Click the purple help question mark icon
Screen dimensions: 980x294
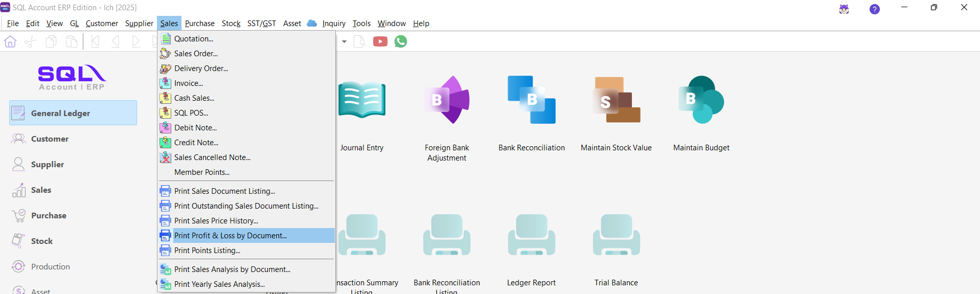click(875, 9)
